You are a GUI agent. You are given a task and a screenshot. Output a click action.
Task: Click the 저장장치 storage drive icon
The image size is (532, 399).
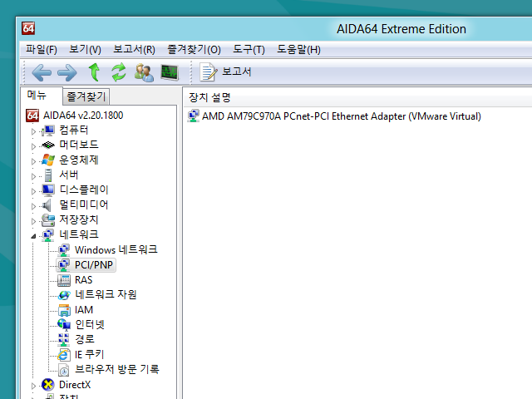(x=48, y=219)
